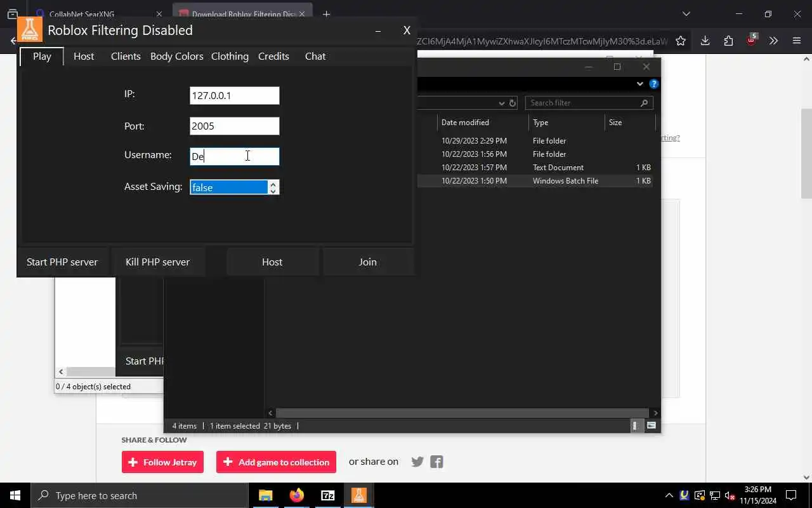812x508 pixels.
Task: Kill the PHP server
Action: [x=157, y=262]
